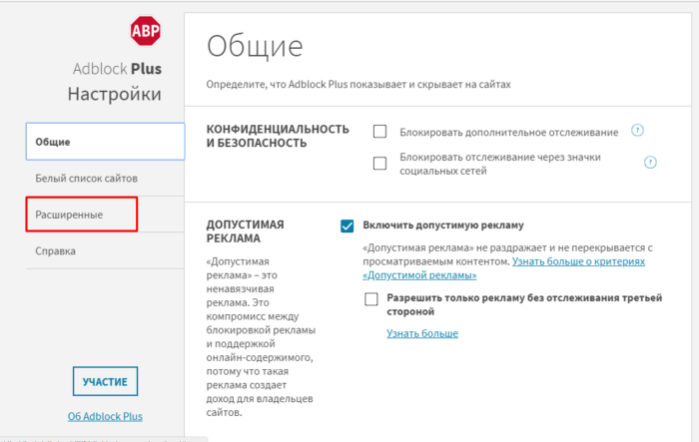Click 'Adblock Plus' title text in sidebar

[117, 69]
